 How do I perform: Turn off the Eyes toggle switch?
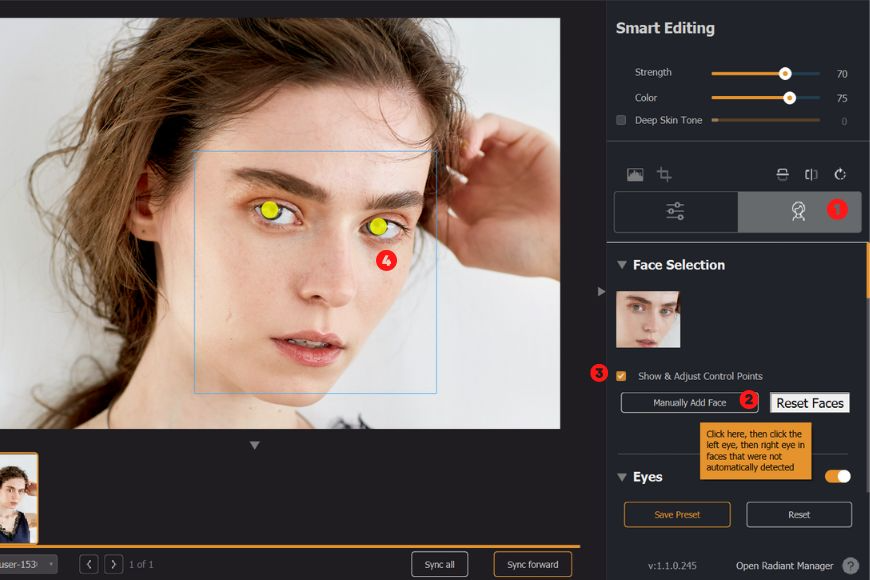(x=837, y=477)
